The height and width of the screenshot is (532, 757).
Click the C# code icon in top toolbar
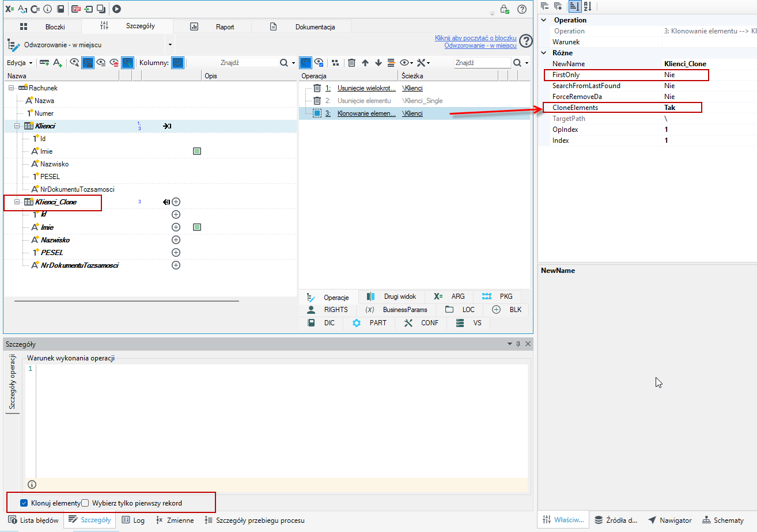(x=36, y=9)
